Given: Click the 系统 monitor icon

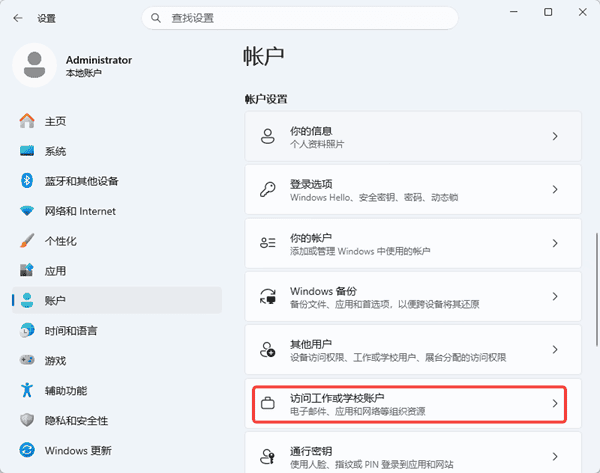Looking at the screenshot, I should (27, 151).
